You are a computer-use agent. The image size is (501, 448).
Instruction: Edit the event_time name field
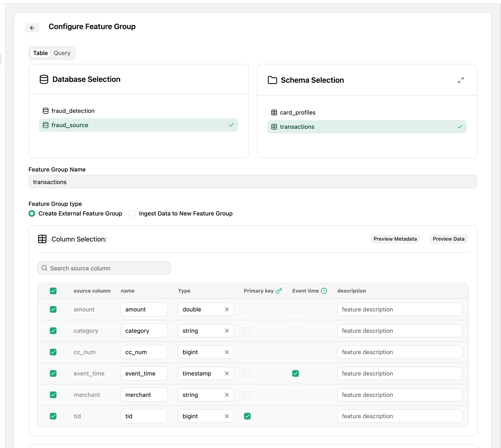click(x=144, y=374)
